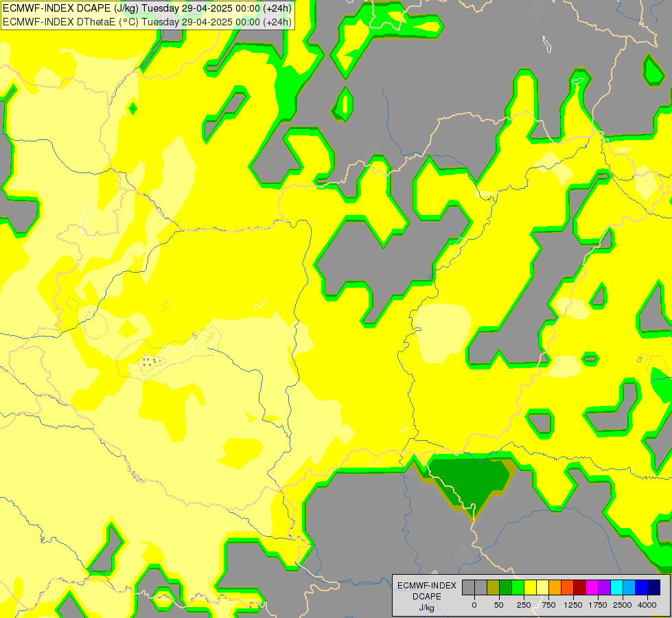Viewport: 672px width, 618px height.
Task: Click the 50 tick value in legend
Action: pos(499,605)
